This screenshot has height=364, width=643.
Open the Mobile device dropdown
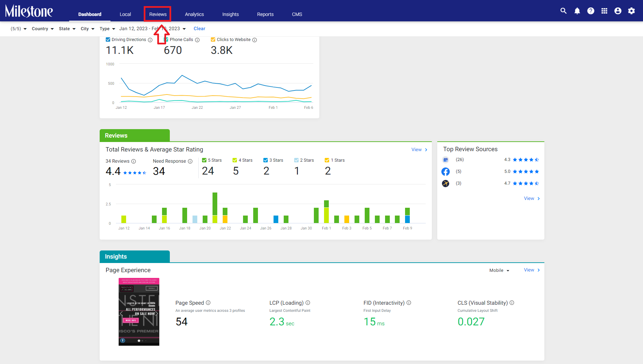tap(499, 270)
